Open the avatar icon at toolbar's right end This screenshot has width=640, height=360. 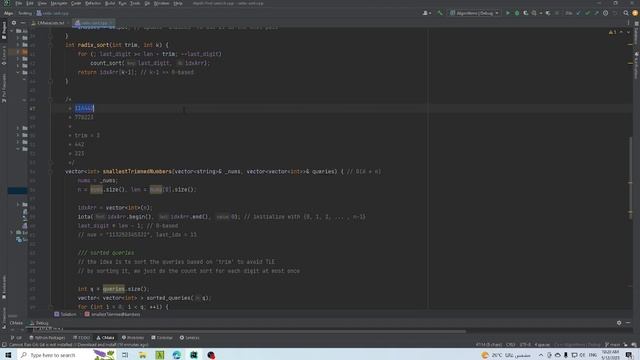pos(635,13)
